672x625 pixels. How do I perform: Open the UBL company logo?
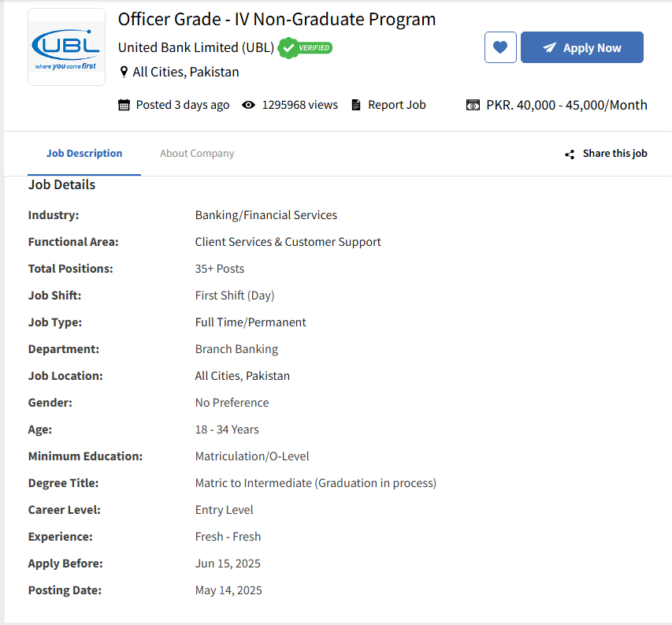(66, 47)
